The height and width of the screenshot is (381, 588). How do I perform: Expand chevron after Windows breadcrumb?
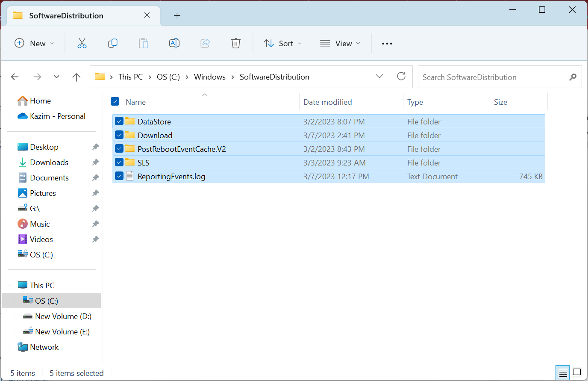click(x=233, y=77)
